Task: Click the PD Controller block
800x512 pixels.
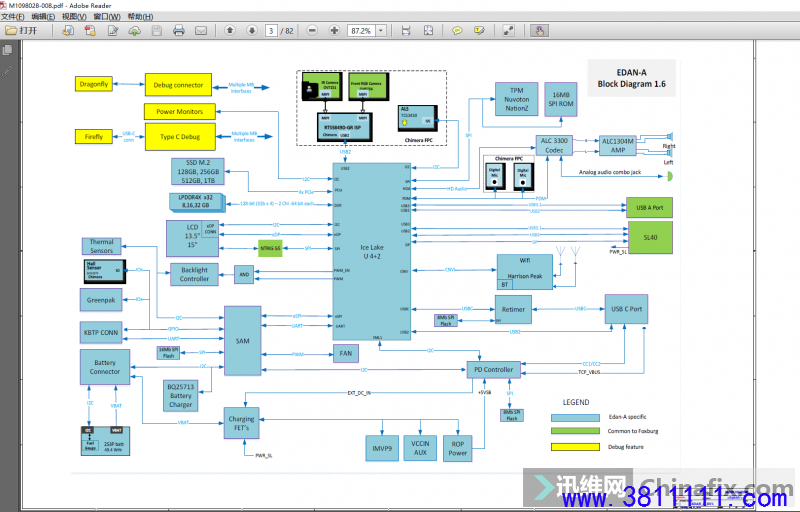Action: click(493, 370)
